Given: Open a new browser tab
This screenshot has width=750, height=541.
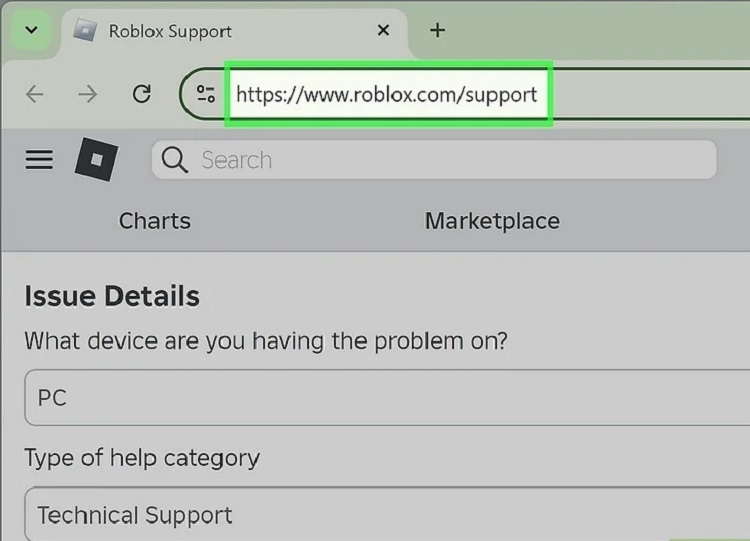Looking at the screenshot, I should [437, 31].
